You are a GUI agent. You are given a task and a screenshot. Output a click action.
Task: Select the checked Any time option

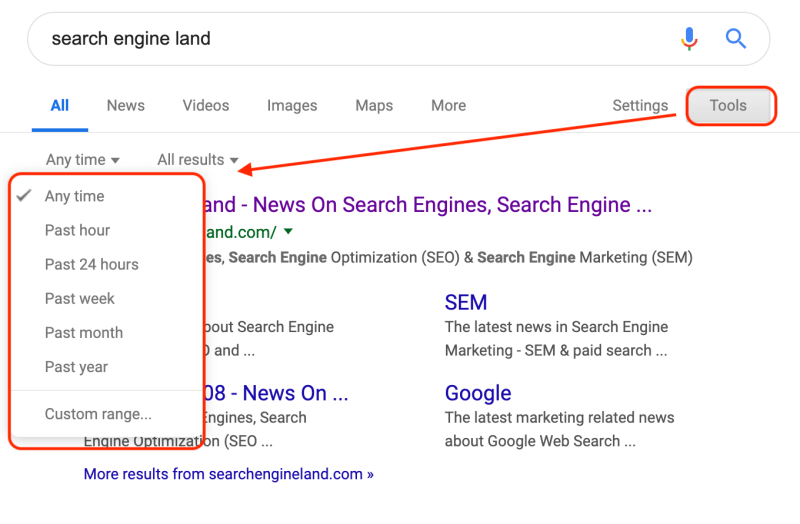click(74, 197)
